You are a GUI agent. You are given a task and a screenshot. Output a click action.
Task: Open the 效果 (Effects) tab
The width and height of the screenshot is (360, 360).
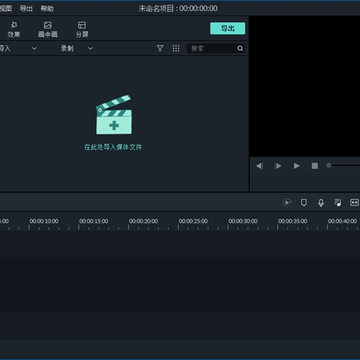coord(14,30)
